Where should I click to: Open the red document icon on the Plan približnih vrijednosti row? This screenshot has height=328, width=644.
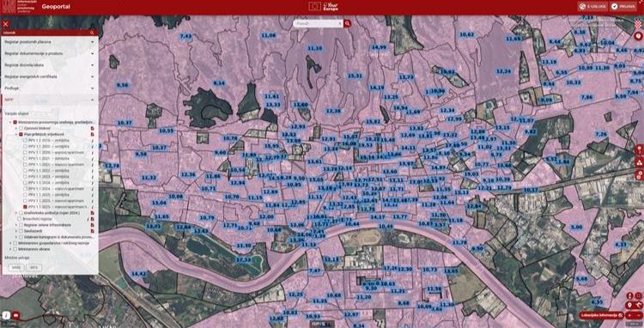click(x=92, y=134)
